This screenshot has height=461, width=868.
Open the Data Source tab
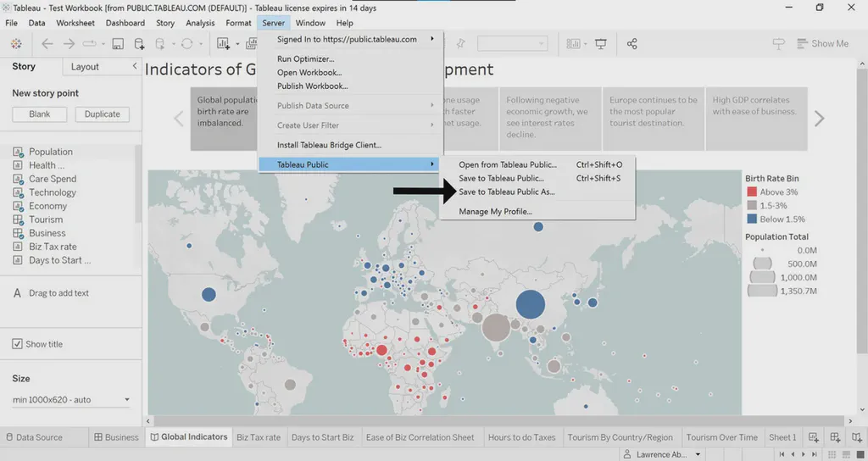coord(34,437)
